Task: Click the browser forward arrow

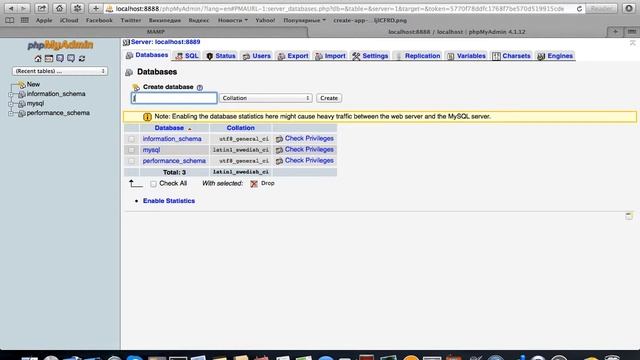Action: coord(23,8)
